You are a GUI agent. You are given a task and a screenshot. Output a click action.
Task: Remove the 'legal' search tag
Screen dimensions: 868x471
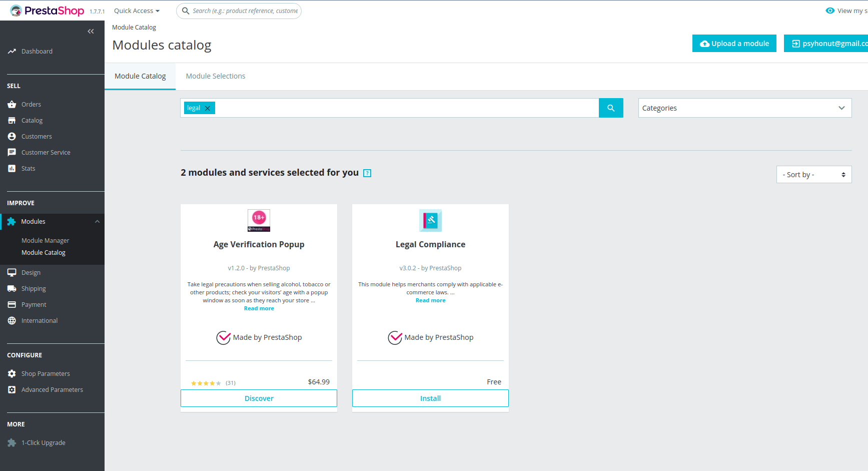point(208,108)
